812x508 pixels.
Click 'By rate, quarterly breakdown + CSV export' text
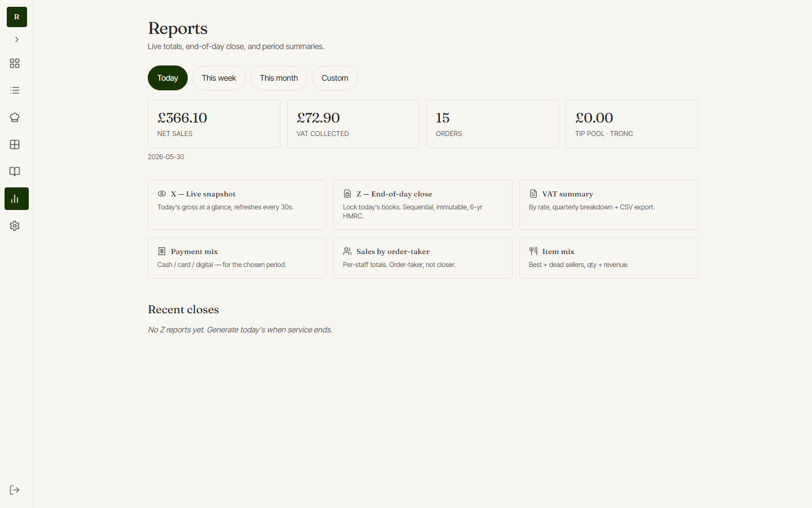(x=592, y=207)
